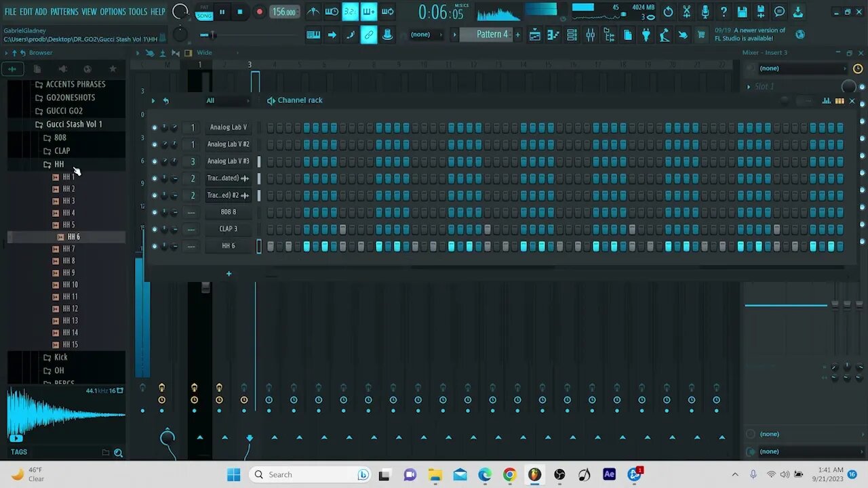The width and height of the screenshot is (868, 488).
Task: Click the record button
Action: [x=259, y=12]
